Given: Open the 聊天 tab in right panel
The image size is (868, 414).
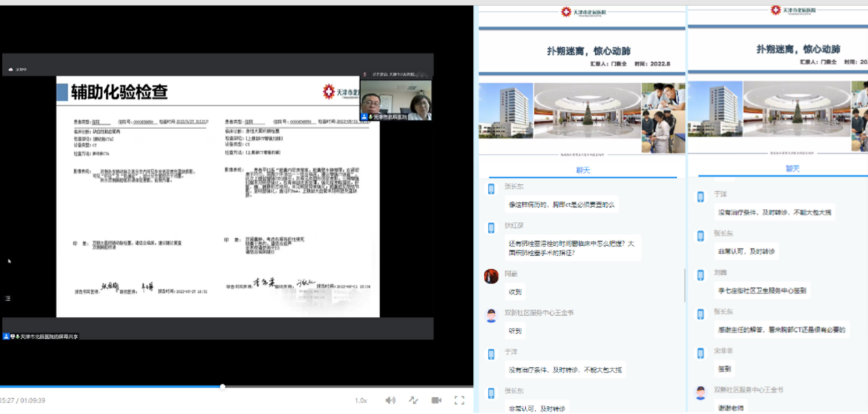Looking at the screenshot, I should click(x=792, y=169).
